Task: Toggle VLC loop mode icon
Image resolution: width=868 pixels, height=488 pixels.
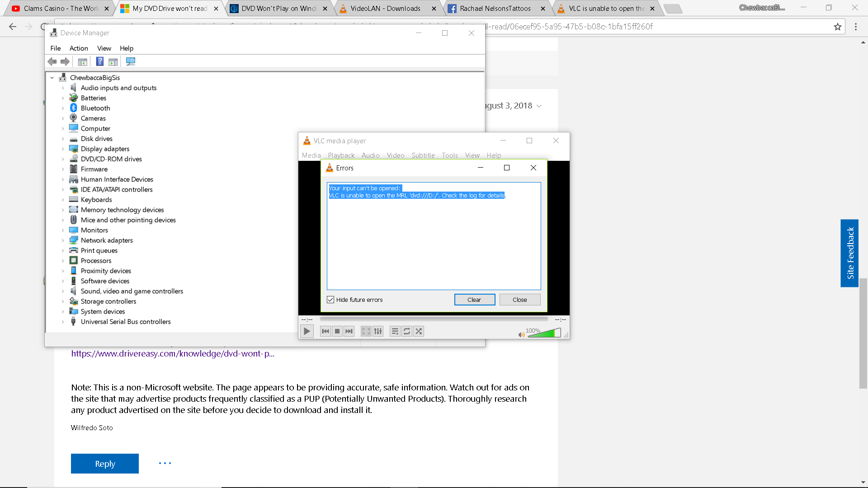Action: (407, 331)
